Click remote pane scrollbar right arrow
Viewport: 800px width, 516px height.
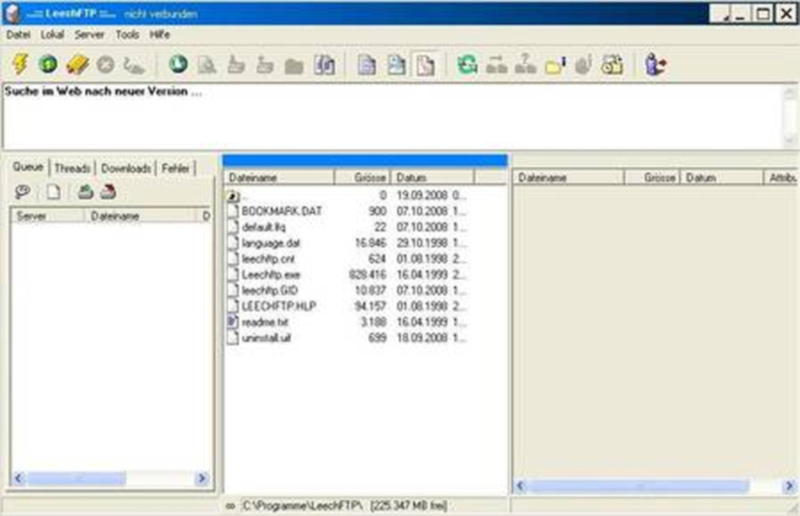tap(789, 485)
